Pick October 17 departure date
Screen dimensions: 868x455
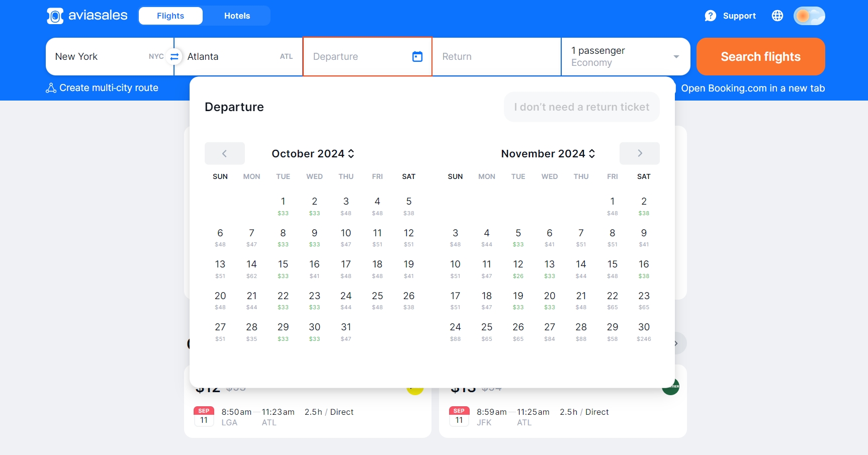coord(346,269)
